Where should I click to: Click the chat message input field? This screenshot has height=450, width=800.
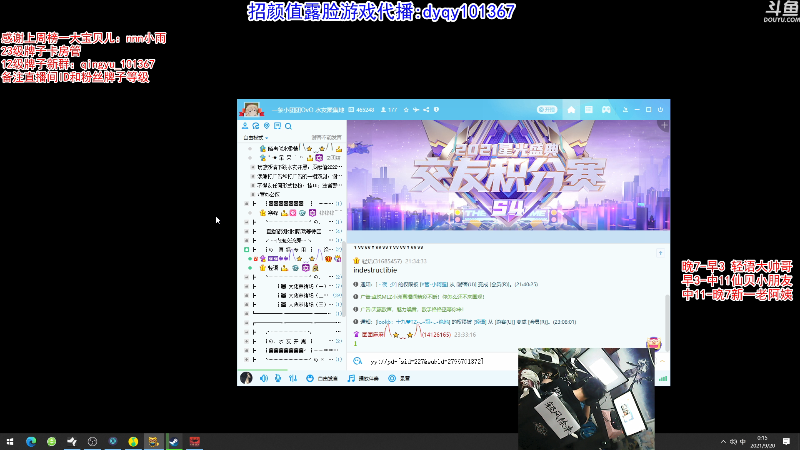point(439,361)
